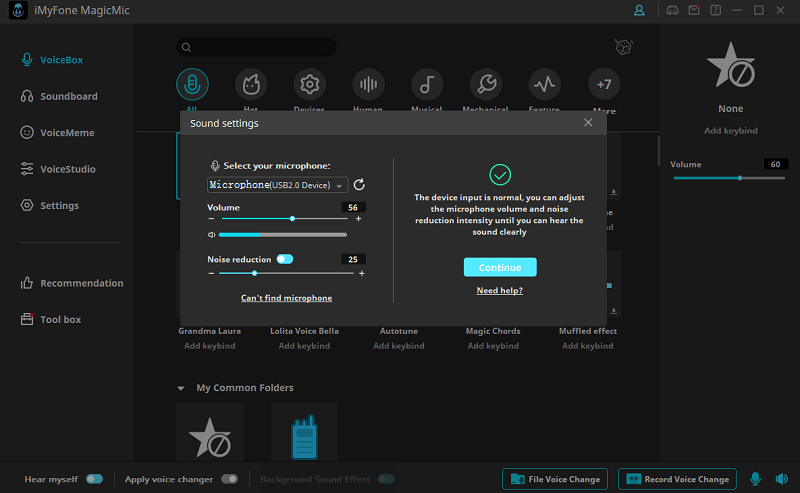Click the random voice dice icon

click(x=623, y=47)
